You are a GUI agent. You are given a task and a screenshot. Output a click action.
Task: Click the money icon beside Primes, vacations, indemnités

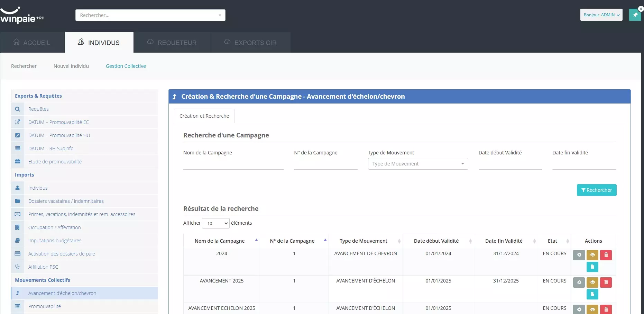[x=18, y=214]
